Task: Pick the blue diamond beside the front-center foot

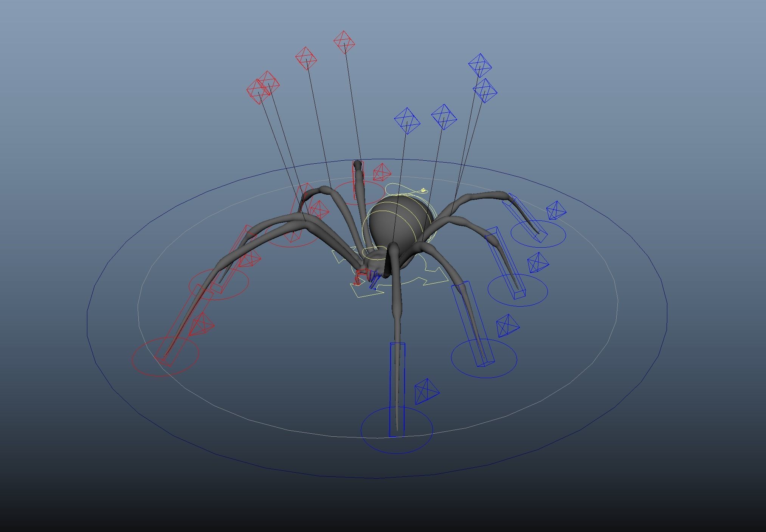Action: [x=427, y=391]
